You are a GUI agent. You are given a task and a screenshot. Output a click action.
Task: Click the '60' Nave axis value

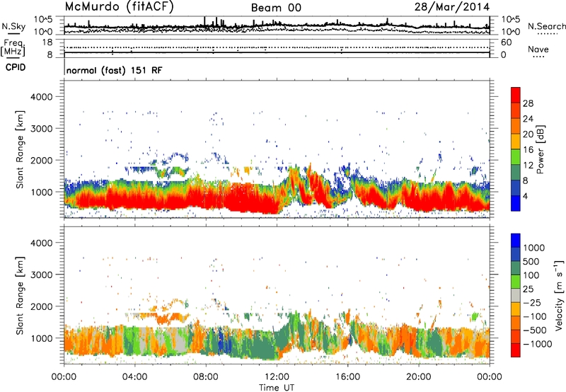coord(507,42)
